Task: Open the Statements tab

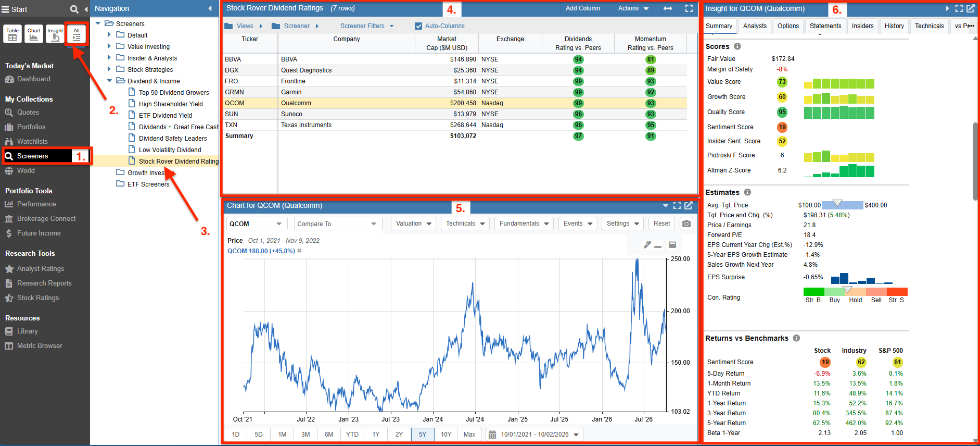Action: pyautogui.click(x=825, y=26)
